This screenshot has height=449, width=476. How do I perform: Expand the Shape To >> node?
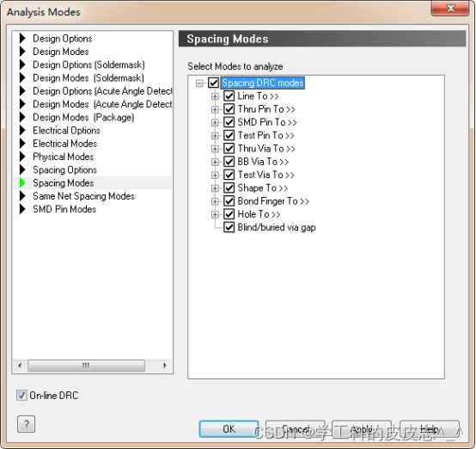(x=215, y=188)
